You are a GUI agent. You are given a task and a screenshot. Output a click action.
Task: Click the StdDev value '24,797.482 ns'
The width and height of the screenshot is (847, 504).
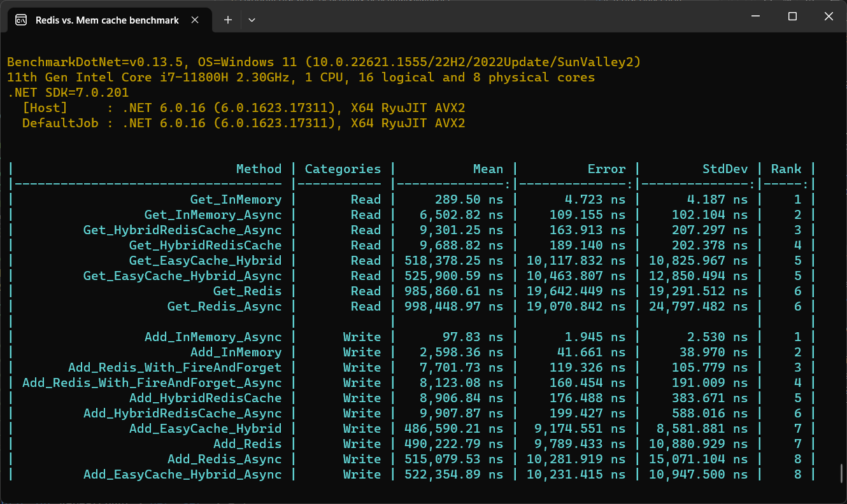click(x=698, y=306)
